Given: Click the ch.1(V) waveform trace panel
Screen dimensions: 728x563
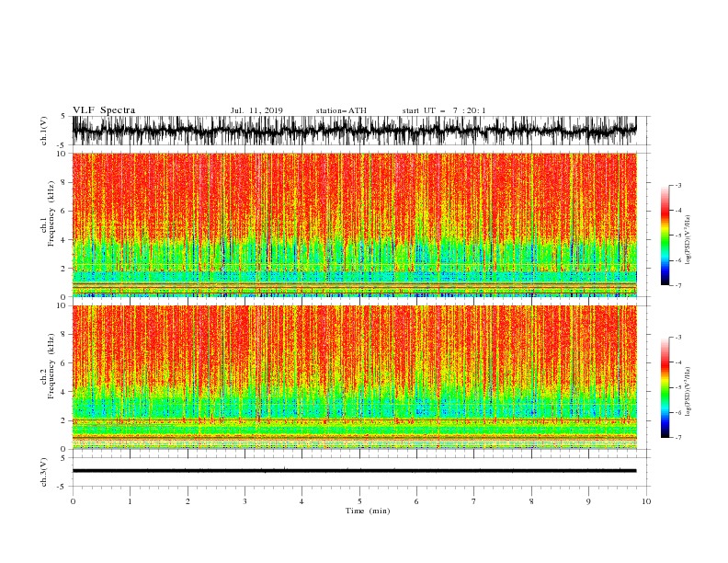Looking at the screenshot, I should (355, 131).
